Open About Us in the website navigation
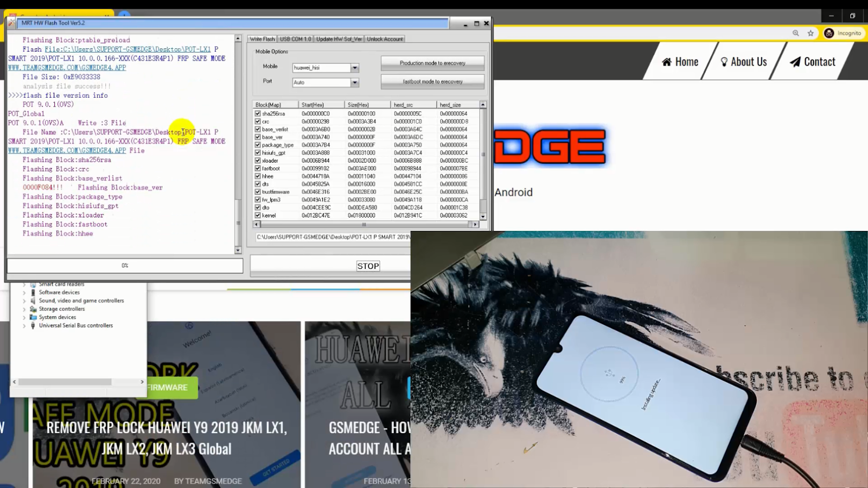 [x=744, y=62]
